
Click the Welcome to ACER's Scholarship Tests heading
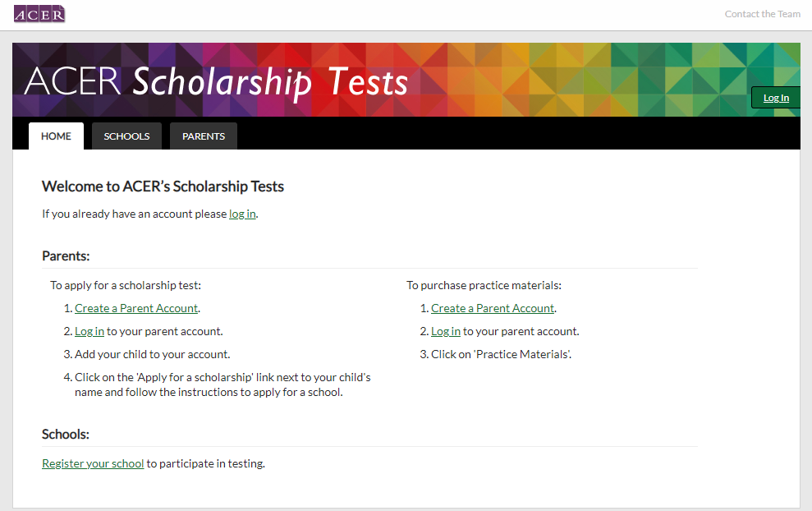[x=163, y=186]
